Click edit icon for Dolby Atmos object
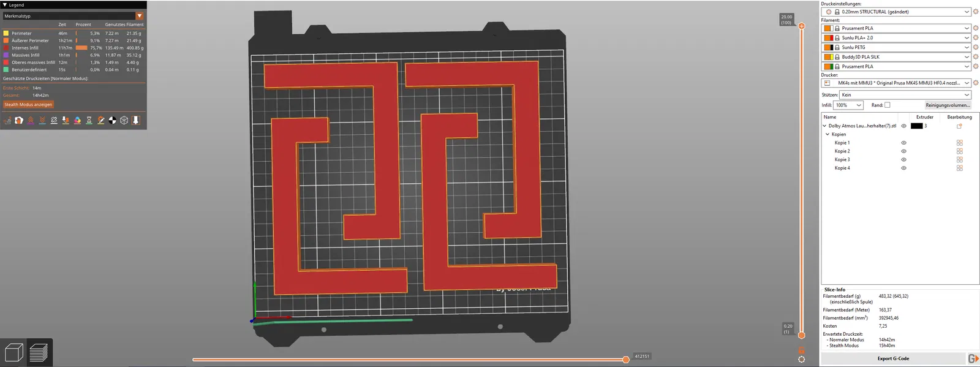 pyautogui.click(x=959, y=126)
